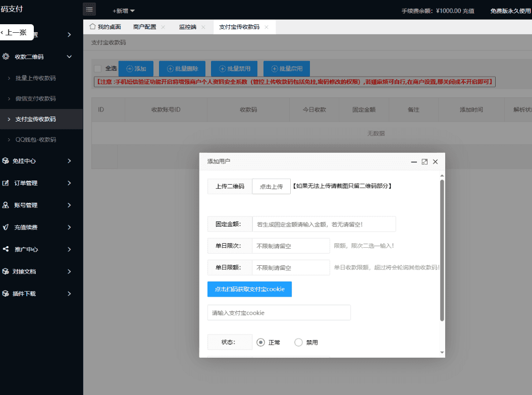Click the 推广中心 share icon
This screenshot has width=532, height=395.
tap(6, 249)
